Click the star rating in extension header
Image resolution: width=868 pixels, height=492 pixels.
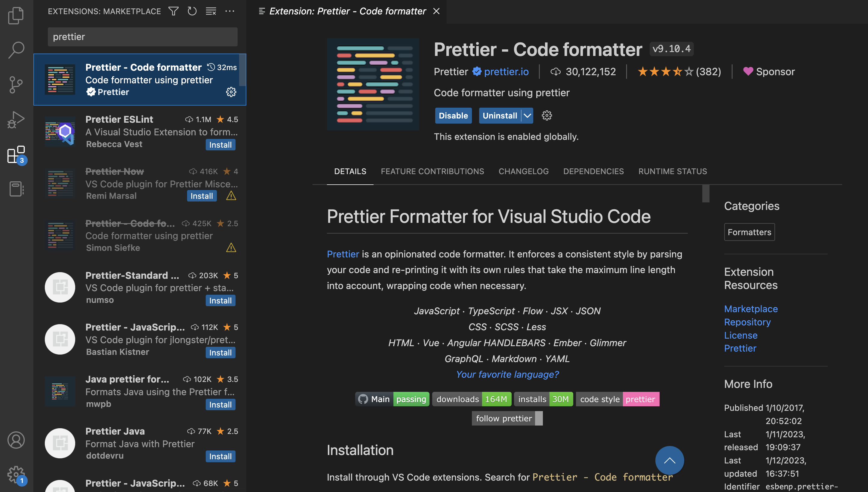point(679,72)
